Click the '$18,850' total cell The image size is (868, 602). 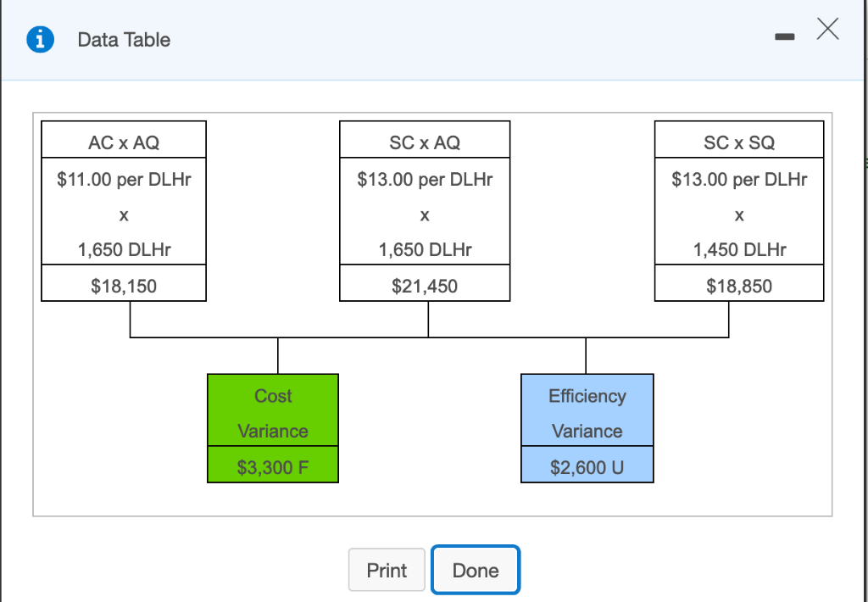(739, 283)
